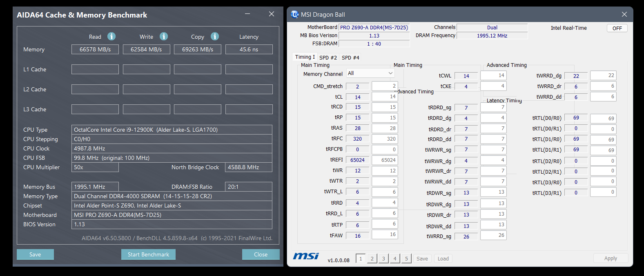The image size is (644, 276).
Task: Click the L1 Cache Read result box
Action: [95, 69]
